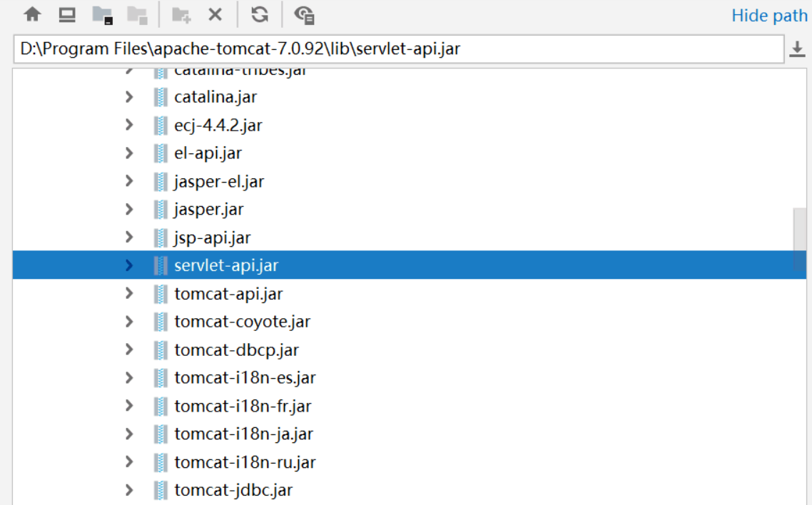Click the tomcat-i18n-fr.jar archive icon
The width and height of the screenshot is (812, 505).
161,406
